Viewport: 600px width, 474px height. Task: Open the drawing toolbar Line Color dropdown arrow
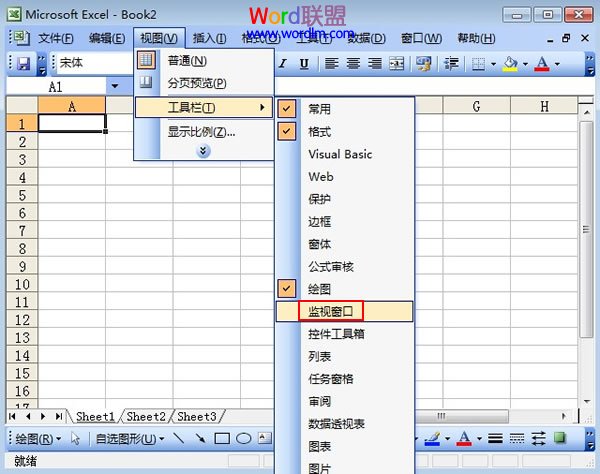448,438
